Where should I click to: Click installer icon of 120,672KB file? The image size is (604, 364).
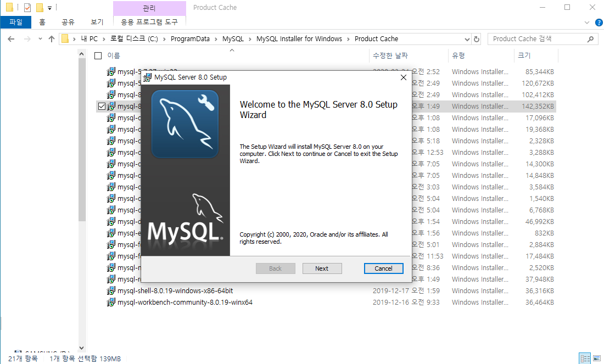click(111, 83)
